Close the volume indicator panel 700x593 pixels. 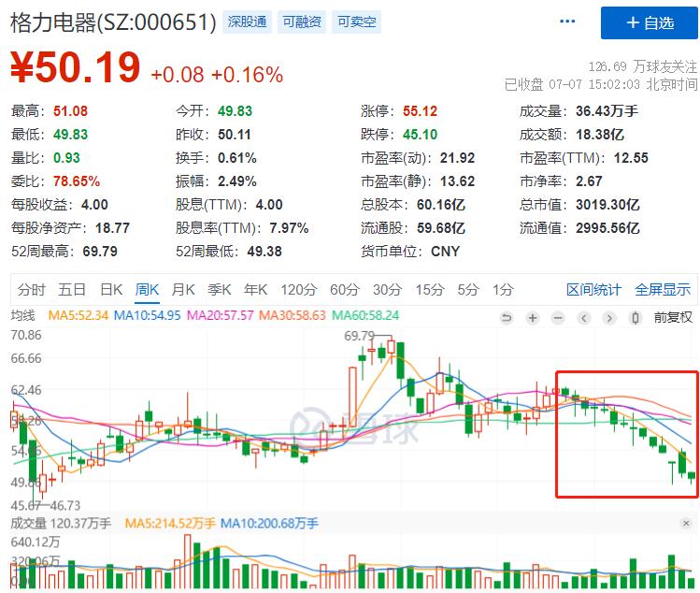[x=686, y=523]
